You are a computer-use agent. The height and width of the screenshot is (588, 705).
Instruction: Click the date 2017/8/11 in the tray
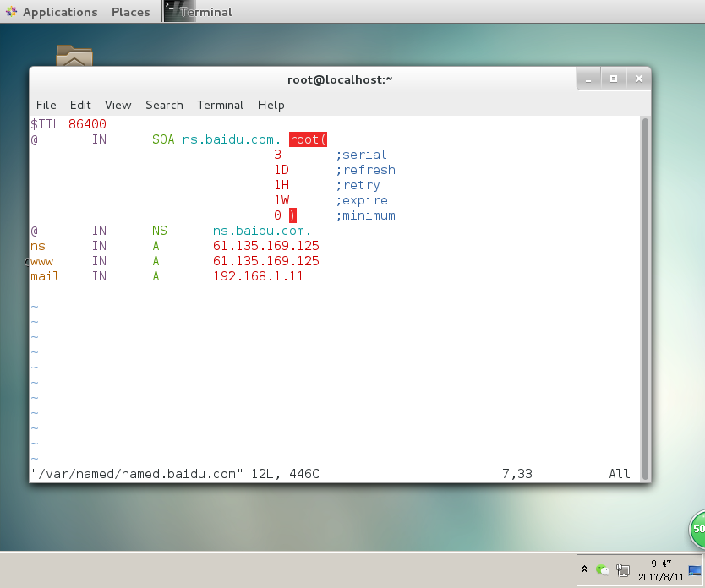tap(661, 577)
